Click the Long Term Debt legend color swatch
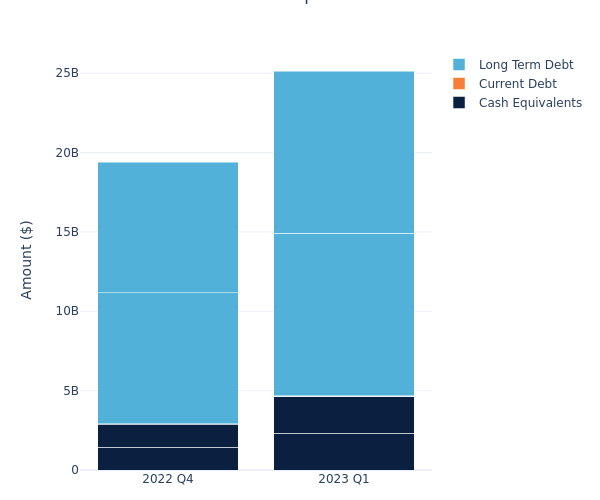 pos(459,65)
